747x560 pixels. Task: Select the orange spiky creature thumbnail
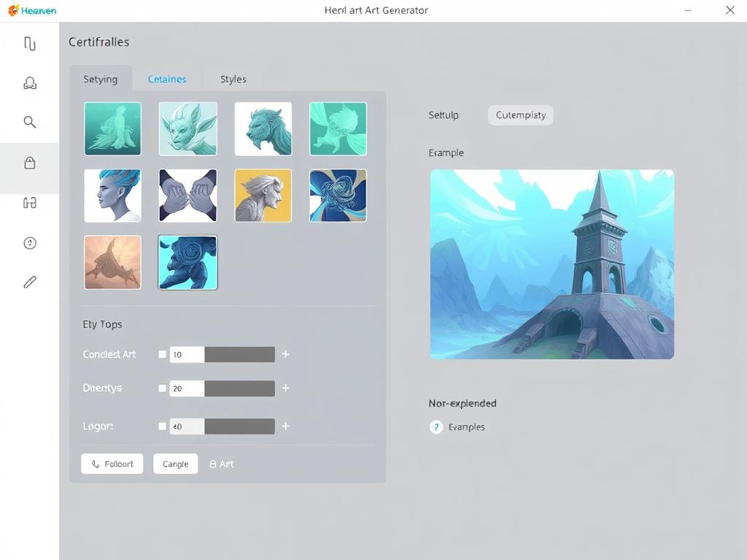[113, 262]
